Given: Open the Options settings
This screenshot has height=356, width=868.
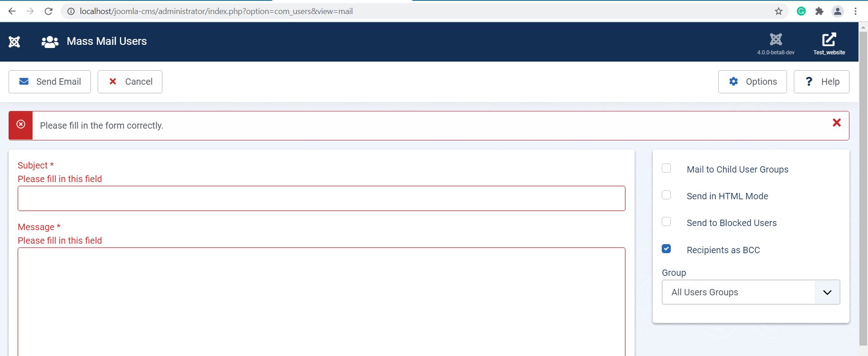Looking at the screenshot, I should click(752, 82).
